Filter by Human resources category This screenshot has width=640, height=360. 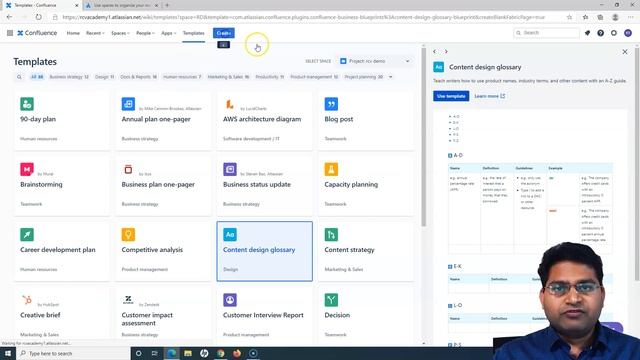click(182, 77)
